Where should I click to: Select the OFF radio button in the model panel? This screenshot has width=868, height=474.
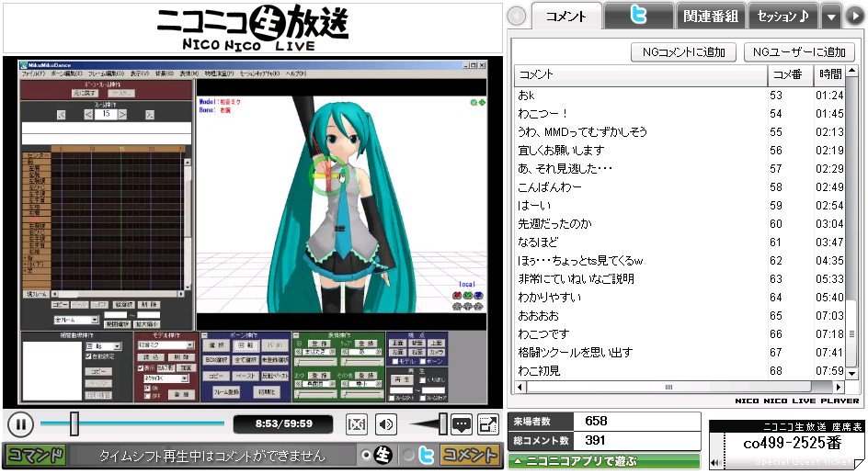pyautogui.click(x=147, y=396)
